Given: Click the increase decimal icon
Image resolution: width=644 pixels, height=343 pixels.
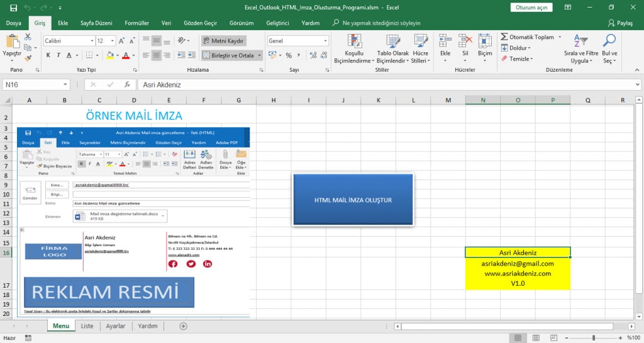Looking at the screenshot, I should pos(313,55).
